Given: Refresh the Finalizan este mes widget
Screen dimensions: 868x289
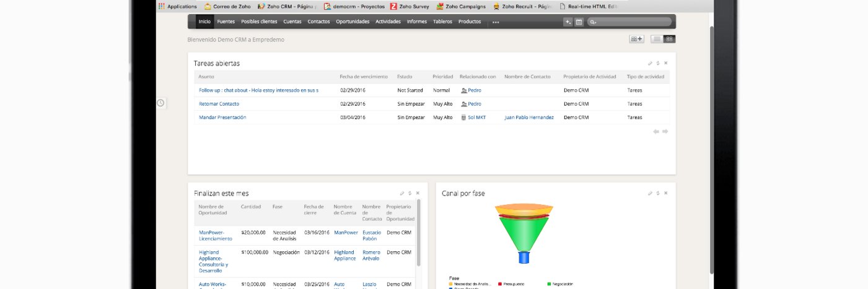Looking at the screenshot, I should click(x=410, y=193).
